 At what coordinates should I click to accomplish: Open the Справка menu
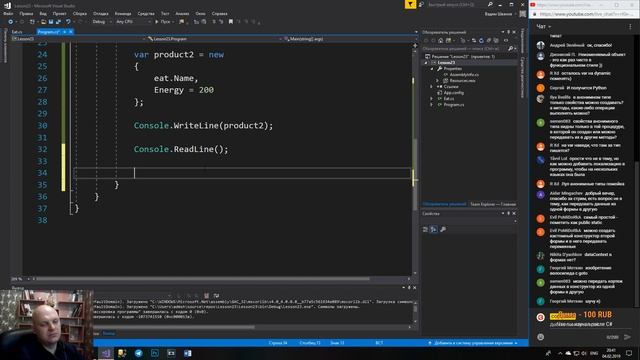pyautogui.click(x=220, y=13)
